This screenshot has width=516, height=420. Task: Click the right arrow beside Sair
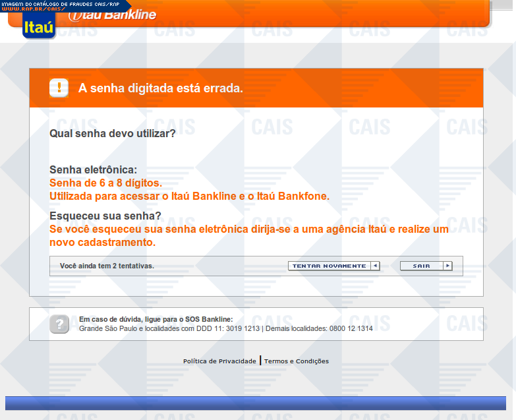pos(447,266)
